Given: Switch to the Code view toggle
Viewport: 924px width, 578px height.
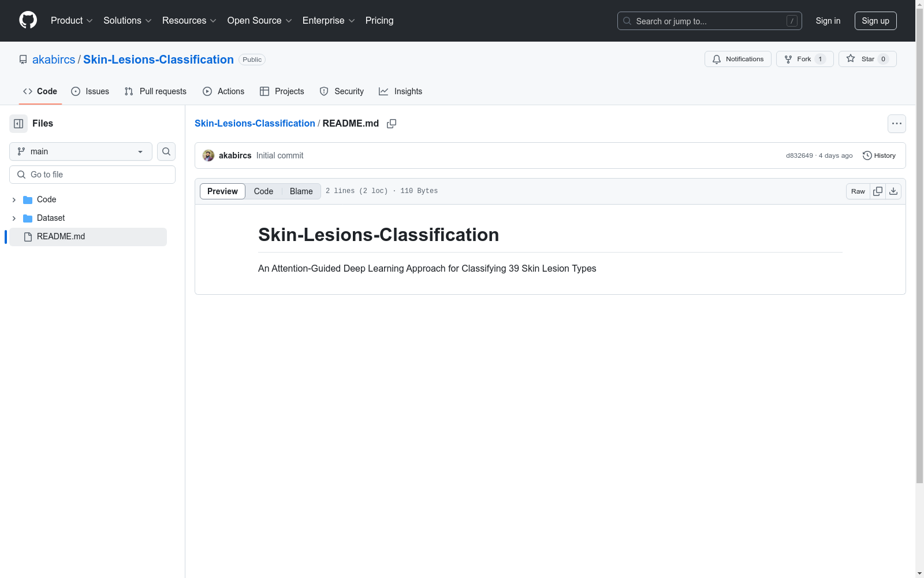Looking at the screenshot, I should point(263,191).
